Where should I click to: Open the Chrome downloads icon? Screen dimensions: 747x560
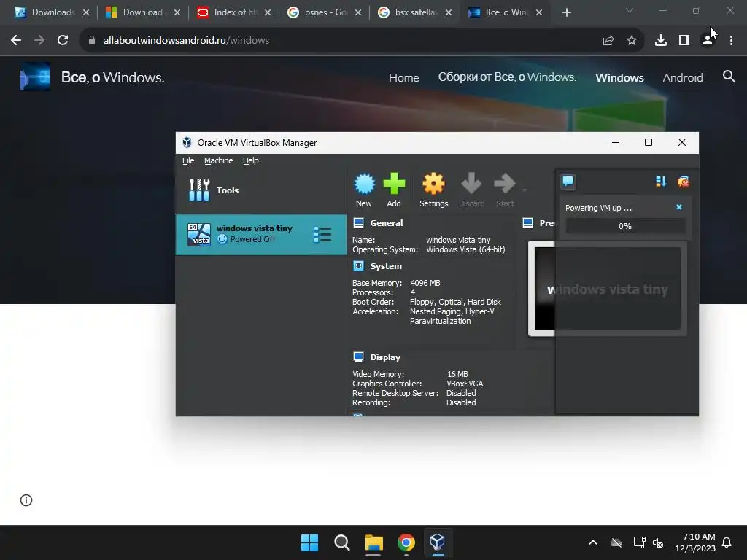[x=661, y=41]
